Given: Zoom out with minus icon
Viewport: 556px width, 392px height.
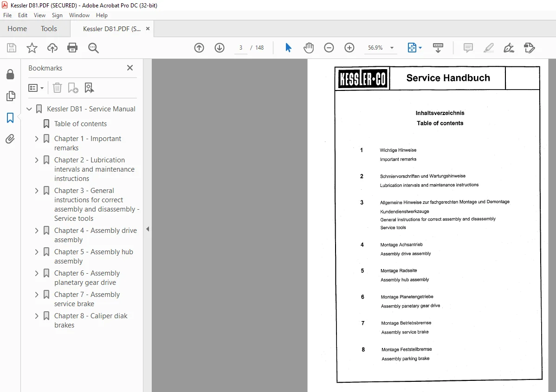Looking at the screenshot, I should 329,48.
